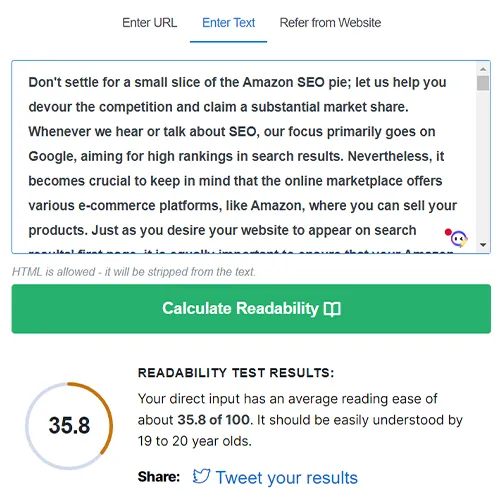Click the Twitter bird icon

coord(201,476)
